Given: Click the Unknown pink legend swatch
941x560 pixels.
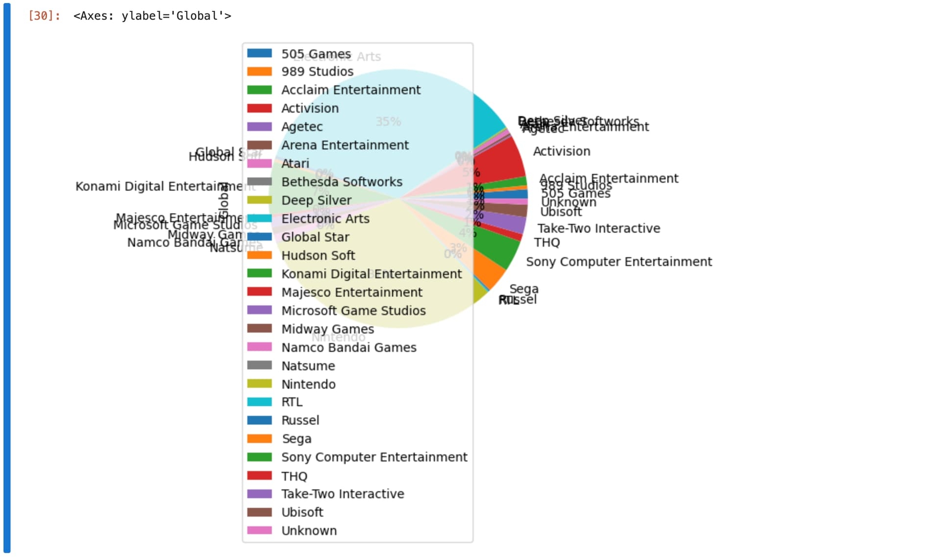Looking at the screenshot, I should click(259, 531).
